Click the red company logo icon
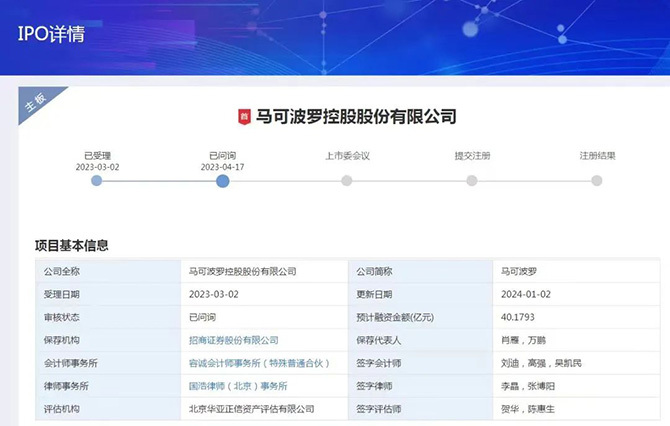This screenshot has width=670, height=426. coord(243,118)
